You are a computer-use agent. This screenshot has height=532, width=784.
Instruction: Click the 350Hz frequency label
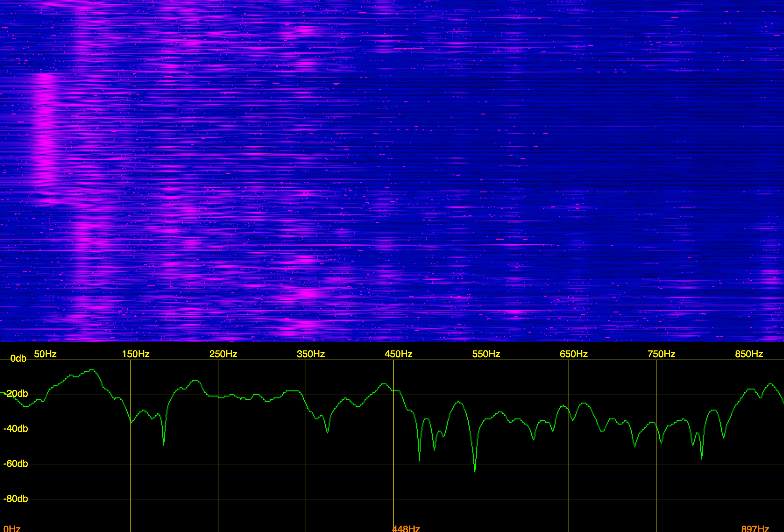tap(311, 354)
